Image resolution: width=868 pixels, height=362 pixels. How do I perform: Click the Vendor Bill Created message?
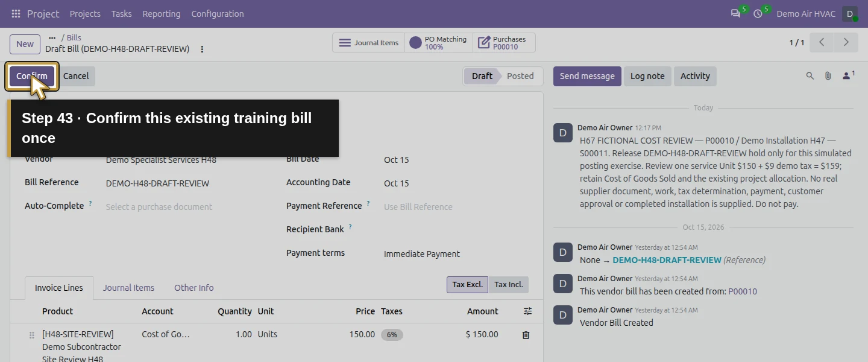click(617, 323)
